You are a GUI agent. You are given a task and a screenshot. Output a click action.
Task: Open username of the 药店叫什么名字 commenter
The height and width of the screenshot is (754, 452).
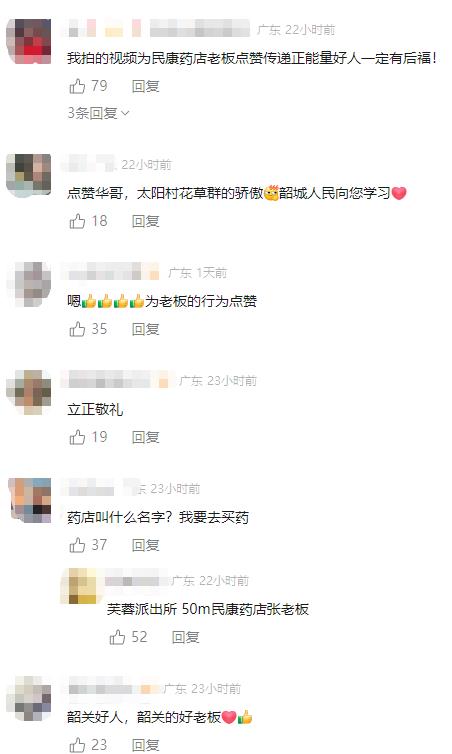point(100,489)
